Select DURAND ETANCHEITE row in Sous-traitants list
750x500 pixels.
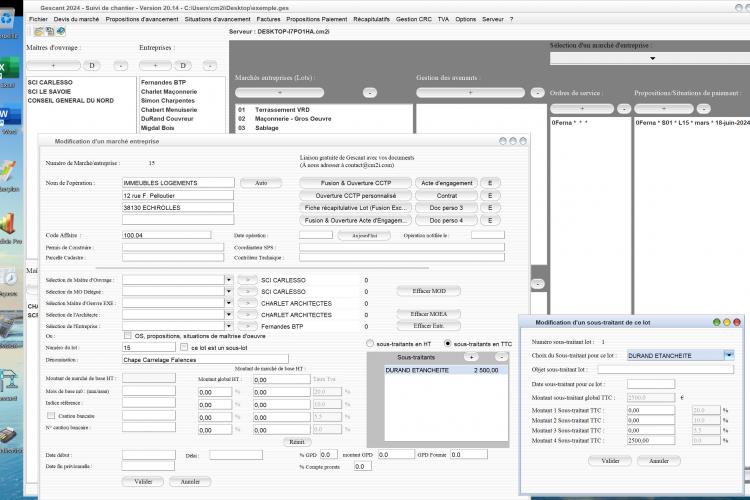coord(446,370)
